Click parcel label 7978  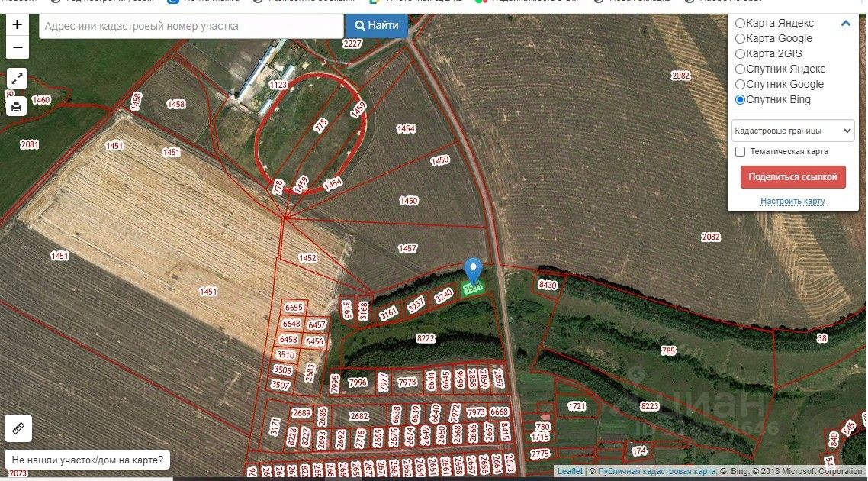point(407,383)
